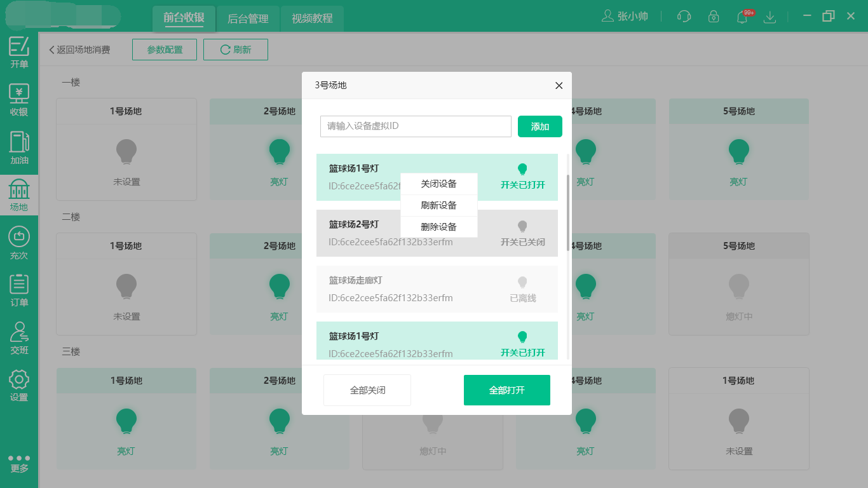Choose 删除设备 from the context menu
This screenshot has height=488, width=868.
pyautogui.click(x=438, y=227)
